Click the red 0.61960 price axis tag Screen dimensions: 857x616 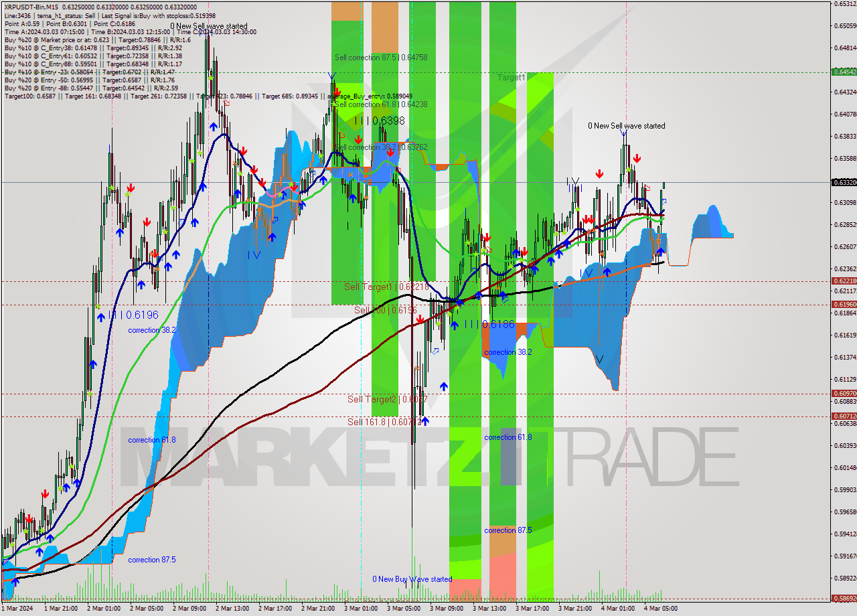pyautogui.click(x=844, y=304)
